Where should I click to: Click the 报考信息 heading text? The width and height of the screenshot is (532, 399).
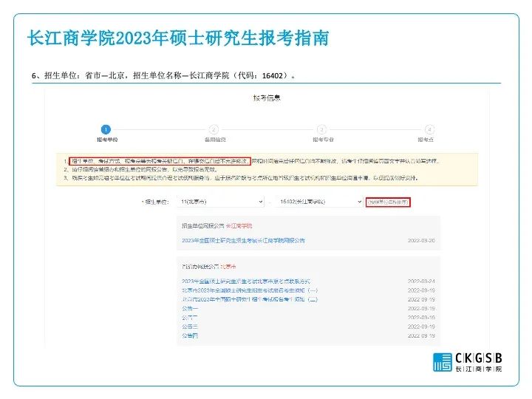[x=267, y=98]
